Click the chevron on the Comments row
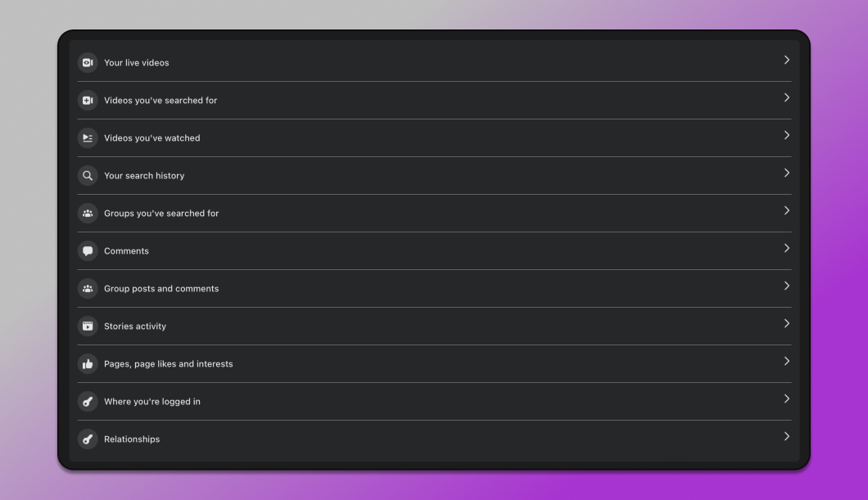The height and width of the screenshot is (500, 868). [x=787, y=248]
